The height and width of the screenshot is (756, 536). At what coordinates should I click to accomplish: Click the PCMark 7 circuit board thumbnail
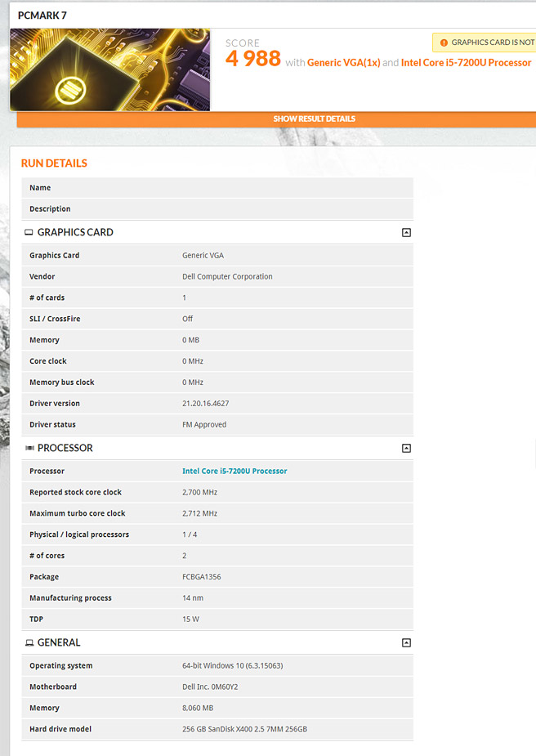coord(110,69)
